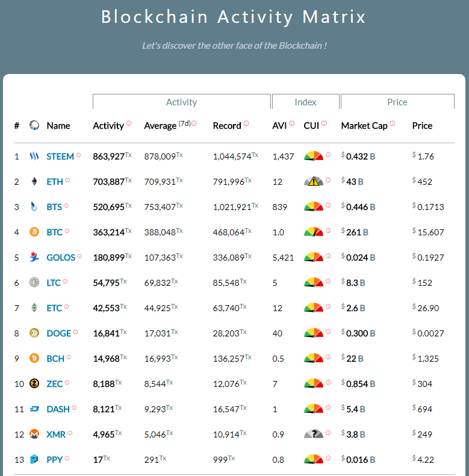
Task: Click the Average (7d) column header
Action: [x=167, y=126]
